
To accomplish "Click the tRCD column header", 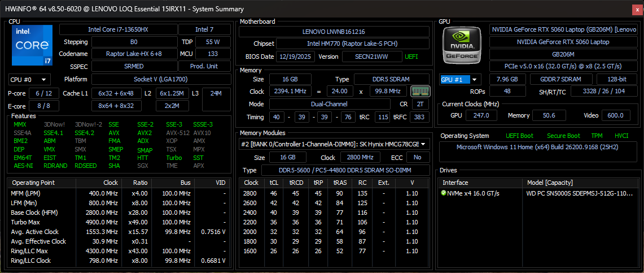I will pos(296,183).
